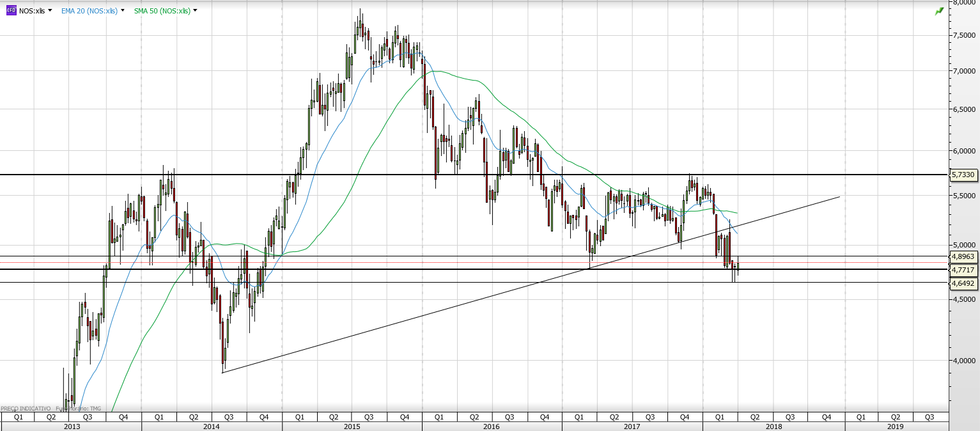Select the 4,8963 price level label
Screen dimensions: 980x431
click(963, 256)
